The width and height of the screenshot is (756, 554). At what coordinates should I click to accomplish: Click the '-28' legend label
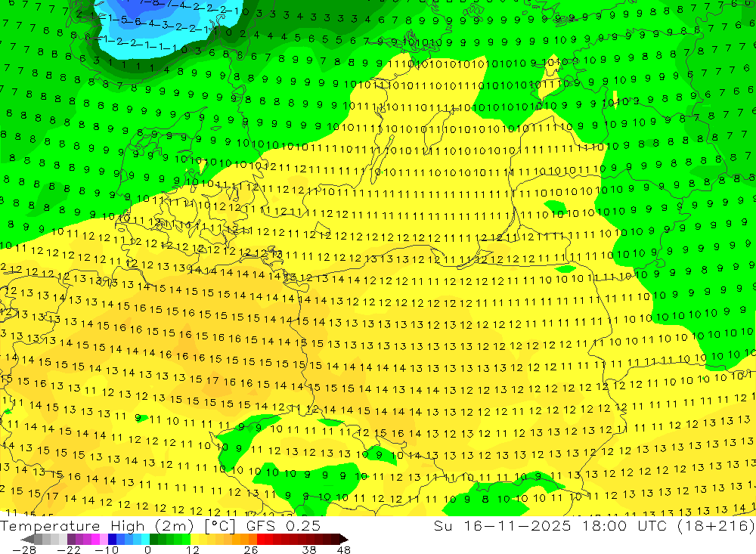pos(24,549)
